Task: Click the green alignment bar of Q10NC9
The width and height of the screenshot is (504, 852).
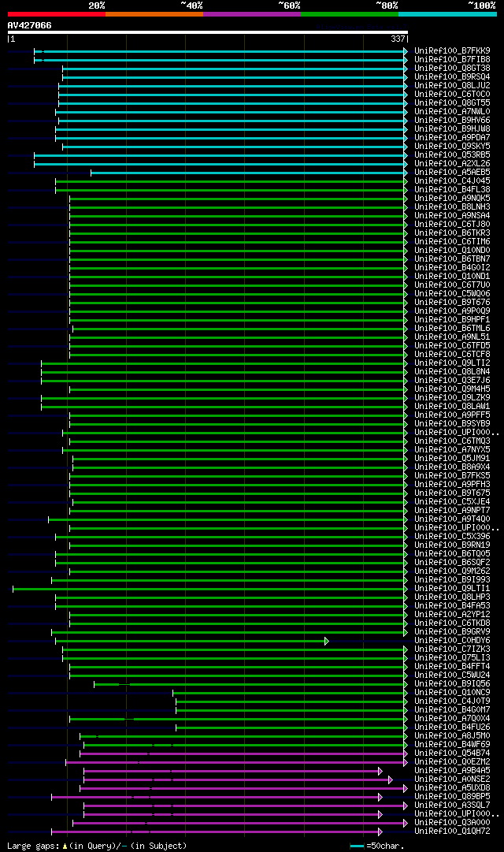Action: [288, 694]
